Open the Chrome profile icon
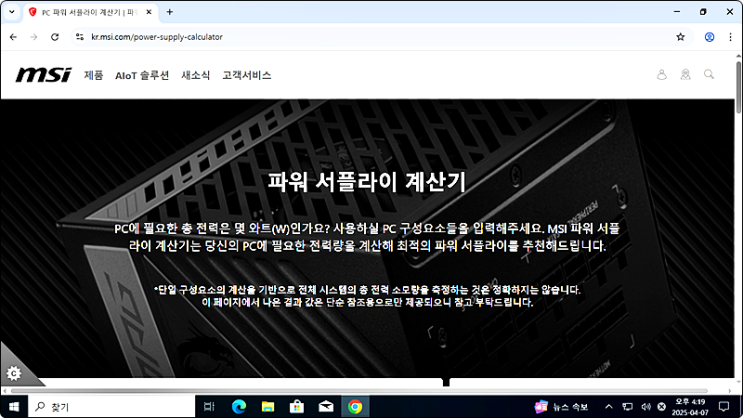The width and height of the screenshot is (743, 418). [709, 37]
